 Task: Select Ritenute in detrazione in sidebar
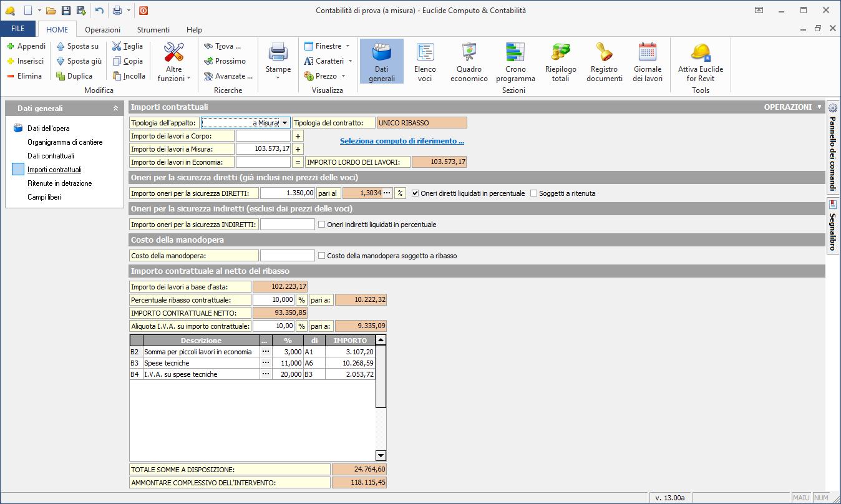[59, 183]
